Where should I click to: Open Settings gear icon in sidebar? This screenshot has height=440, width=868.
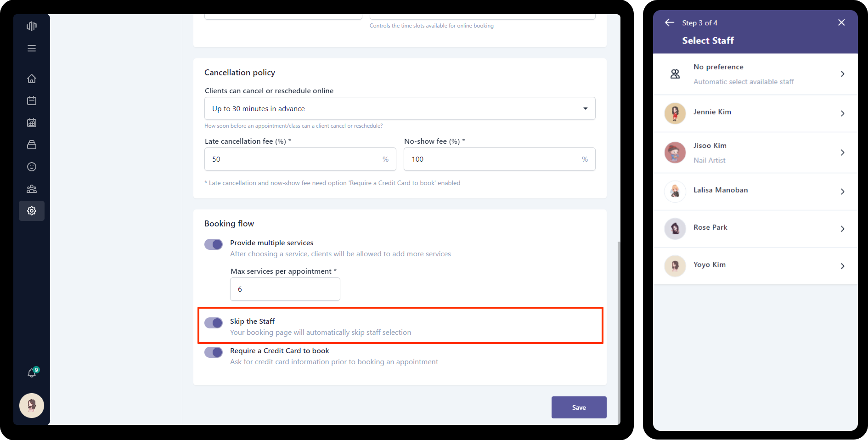tap(32, 211)
